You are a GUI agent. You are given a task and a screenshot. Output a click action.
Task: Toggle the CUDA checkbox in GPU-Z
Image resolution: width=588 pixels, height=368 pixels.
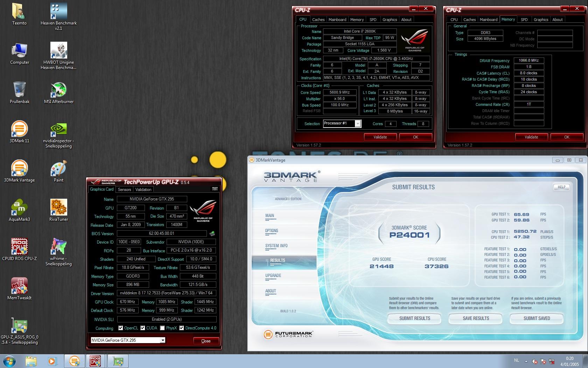click(143, 328)
